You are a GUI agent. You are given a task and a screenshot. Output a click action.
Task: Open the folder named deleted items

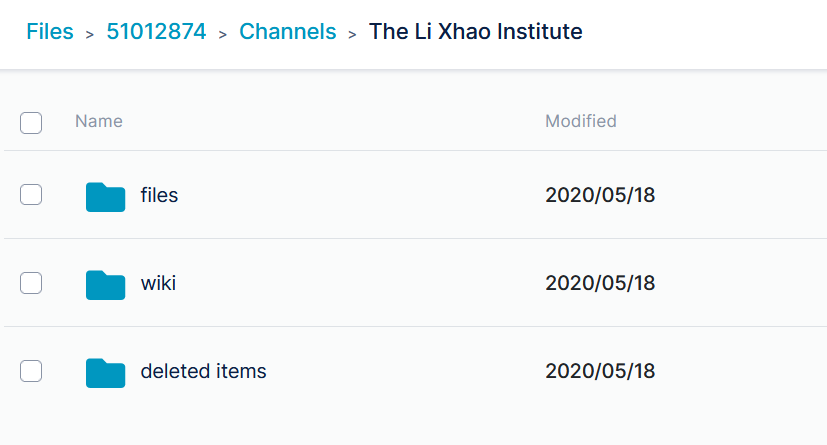(203, 371)
